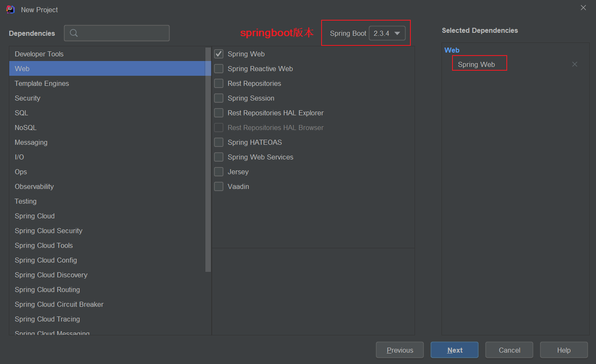Check the Vaadin checkbox
This screenshot has width=596, height=364.
tap(219, 186)
